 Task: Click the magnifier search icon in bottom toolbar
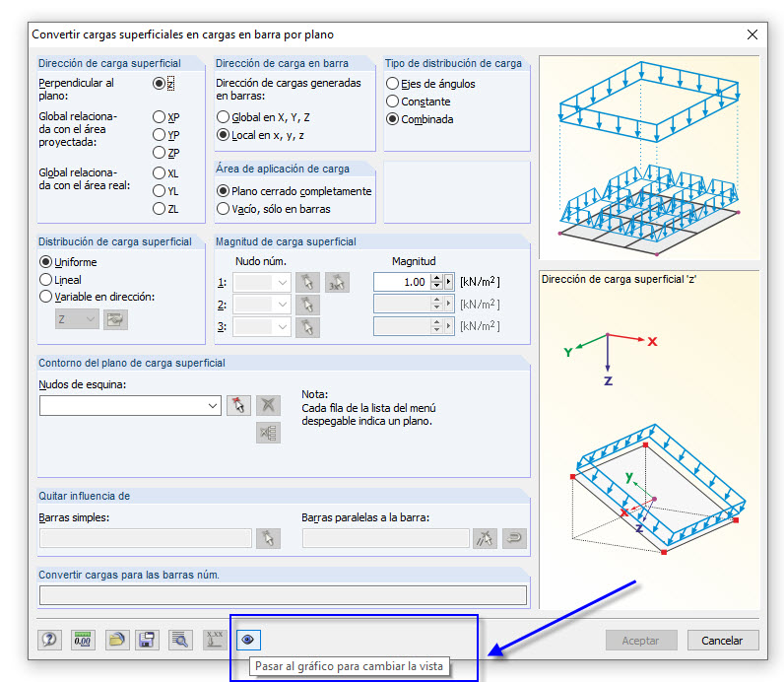[180, 640]
